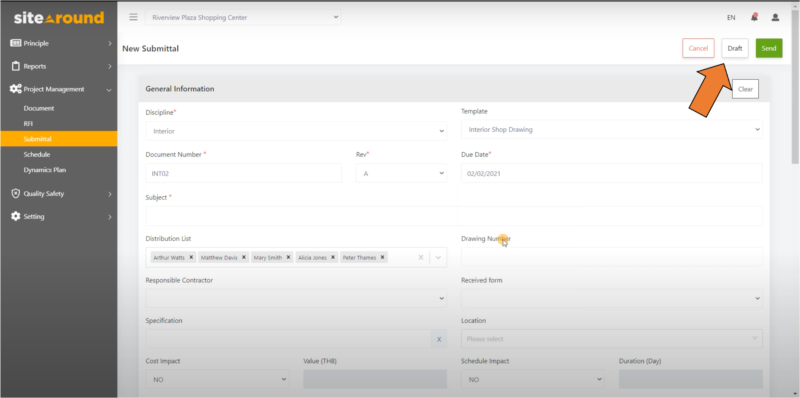Expand the Quality Safety menu
Screen dimensions: 800x398
59,193
